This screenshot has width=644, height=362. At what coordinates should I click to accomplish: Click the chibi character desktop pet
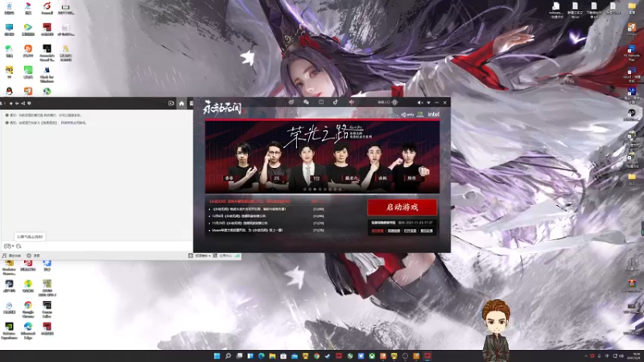(x=497, y=331)
